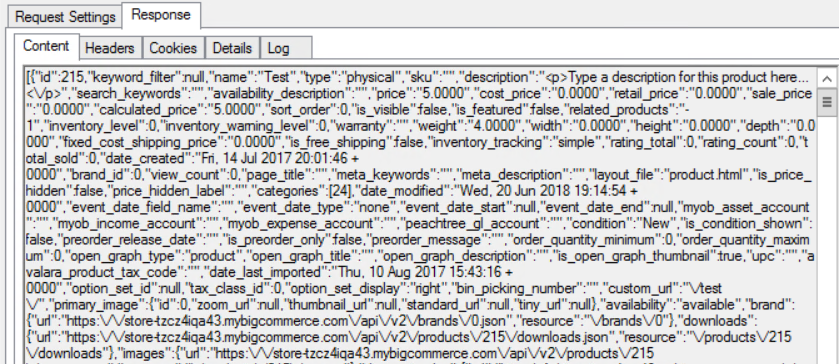The width and height of the screenshot is (839, 364).
Task: Click the "meta_keywords" key text
Action: 379,175
